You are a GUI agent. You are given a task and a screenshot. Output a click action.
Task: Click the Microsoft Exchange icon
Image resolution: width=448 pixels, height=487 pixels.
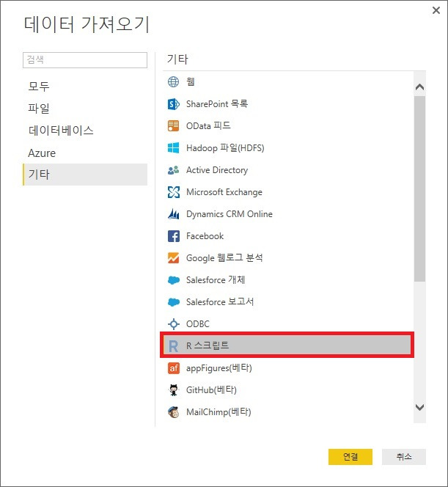pos(173,192)
